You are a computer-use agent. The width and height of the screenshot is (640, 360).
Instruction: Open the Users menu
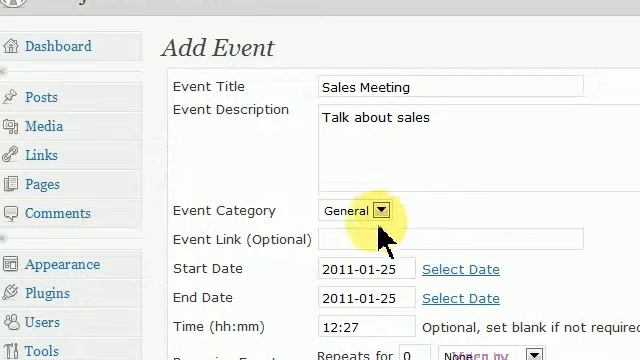pyautogui.click(x=42, y=322)
